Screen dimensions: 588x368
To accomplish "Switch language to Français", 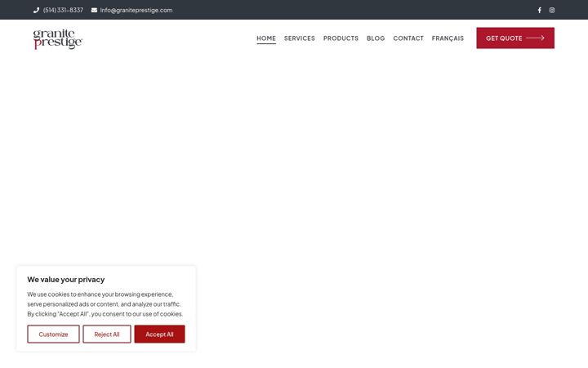I will click(x=448, y=38).
